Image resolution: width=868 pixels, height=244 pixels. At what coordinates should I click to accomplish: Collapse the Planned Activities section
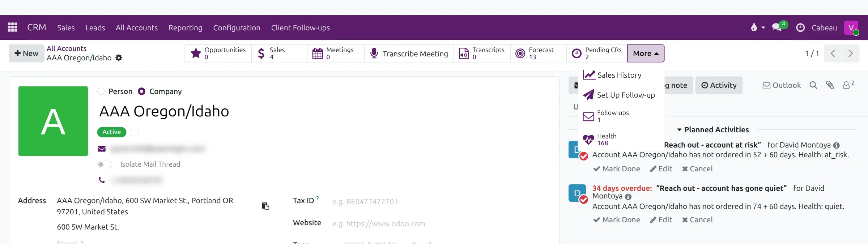point(712,130)
